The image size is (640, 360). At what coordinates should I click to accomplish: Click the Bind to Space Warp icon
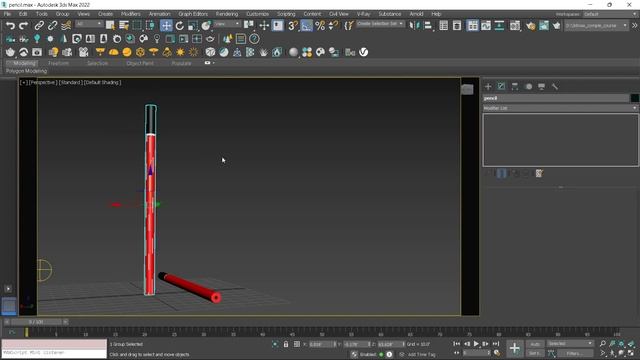pos(66,26)
